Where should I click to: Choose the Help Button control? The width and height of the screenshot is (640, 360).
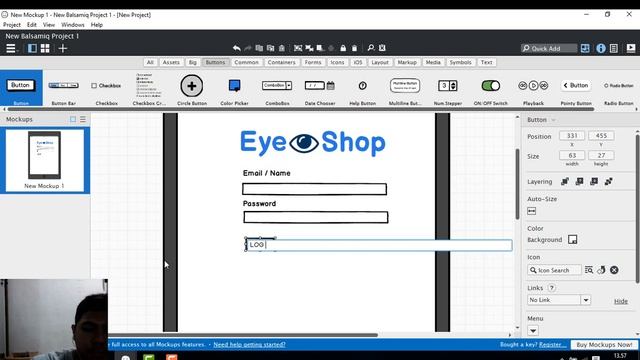tap(362, 90)
